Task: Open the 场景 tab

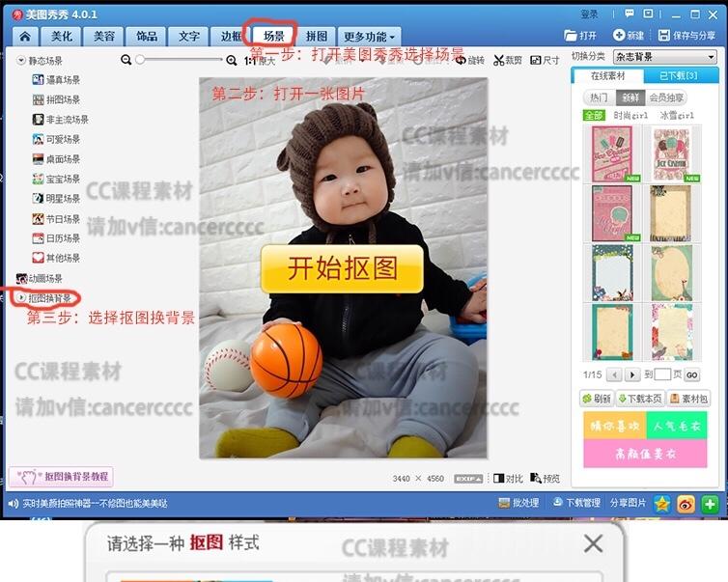Action: (x=273, y=36)
